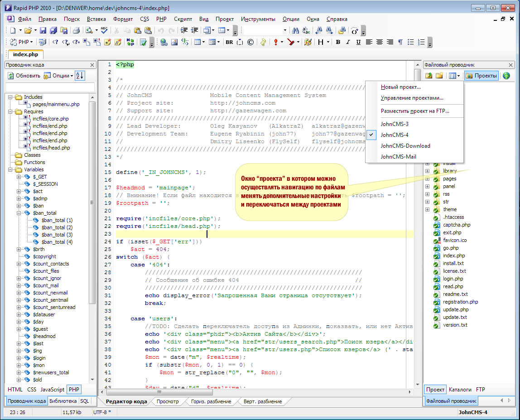Click the Save file toolbar icon
Image resolution: width=520 pixels, height=420 pixels.
(x=43, y=30)
